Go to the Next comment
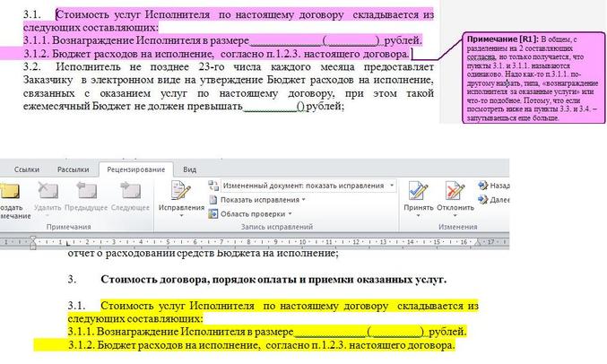 pos(131,191)
